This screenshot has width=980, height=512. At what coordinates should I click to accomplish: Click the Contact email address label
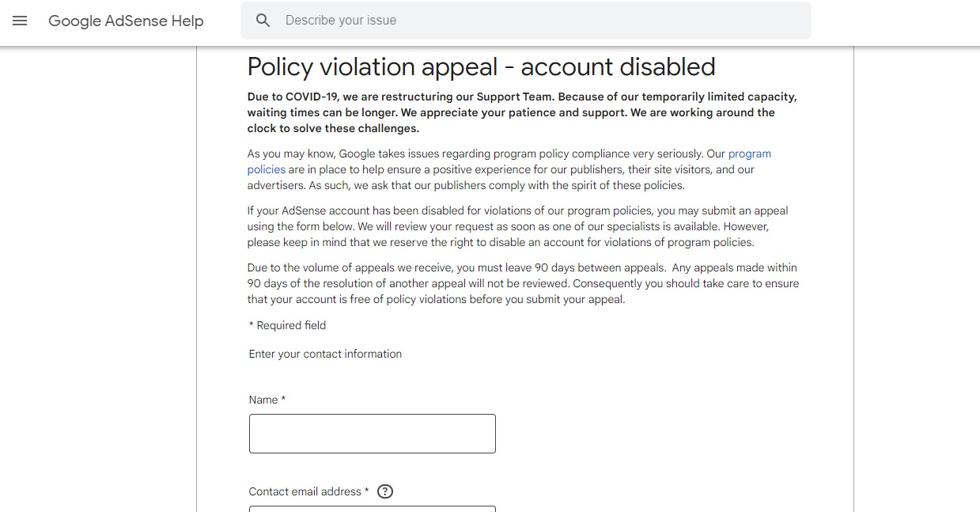(x=309, y=491)
